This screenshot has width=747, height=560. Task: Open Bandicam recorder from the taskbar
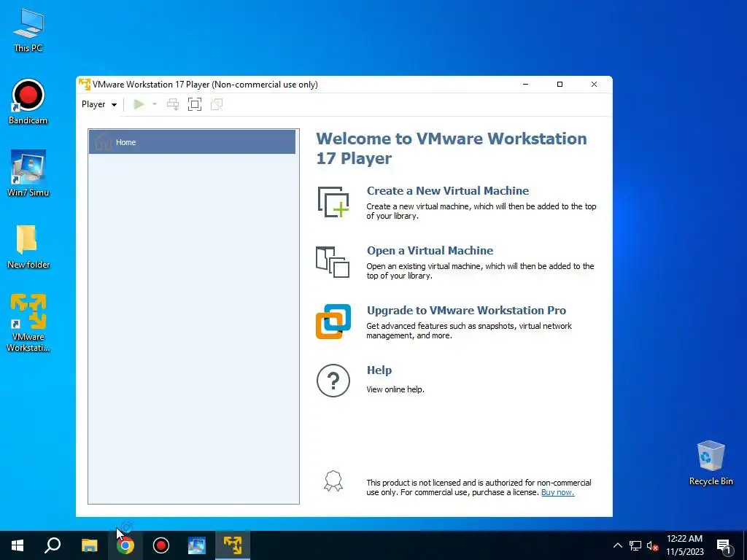click(161, 545)
